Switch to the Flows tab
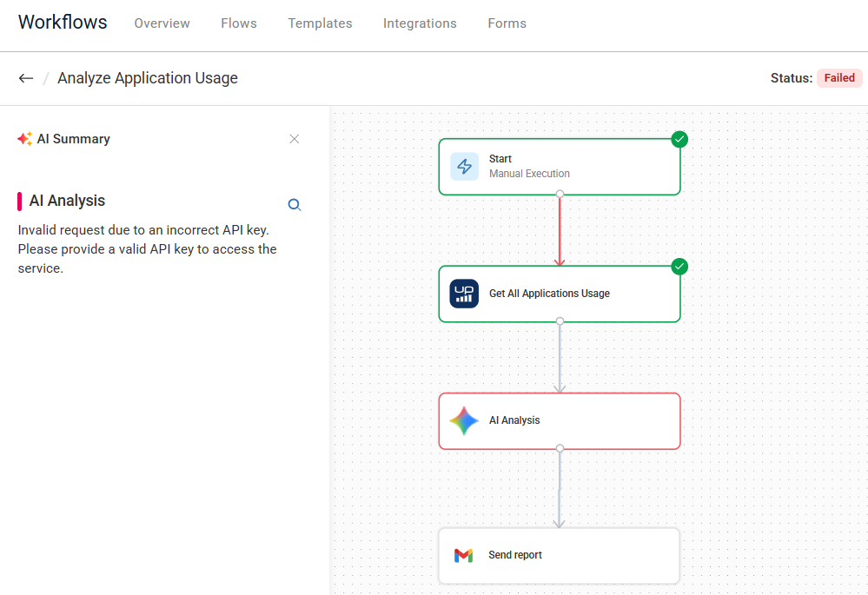868x595 pixels. click(x=238, y=23)
